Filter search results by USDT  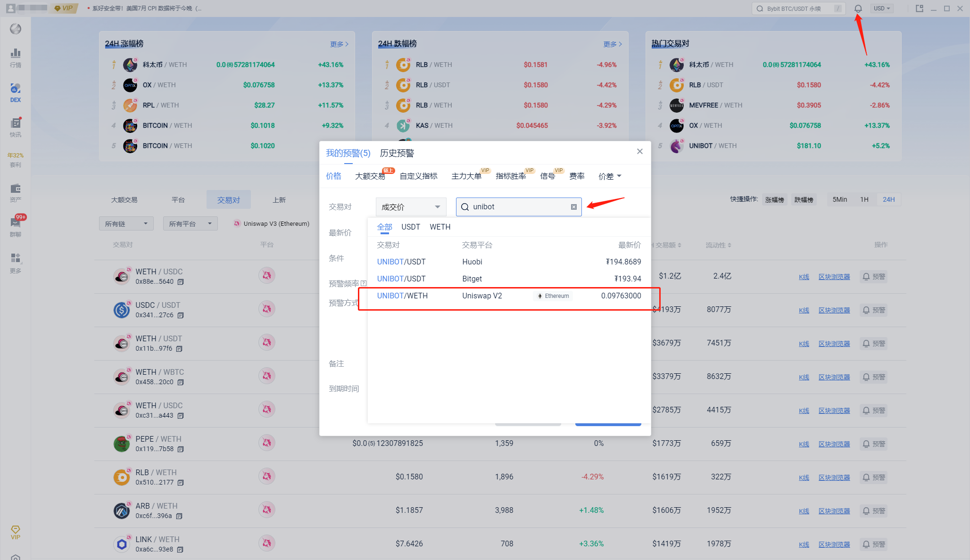coord(411,227)
